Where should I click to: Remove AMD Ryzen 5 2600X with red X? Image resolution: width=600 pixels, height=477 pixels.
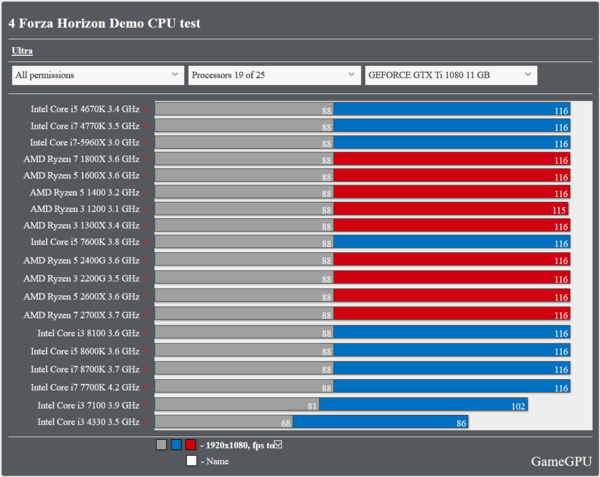tap(145, 296)
